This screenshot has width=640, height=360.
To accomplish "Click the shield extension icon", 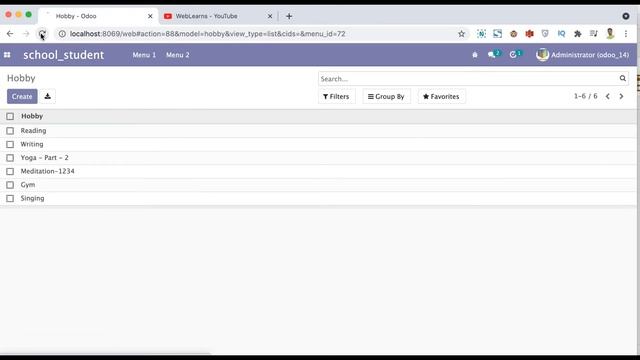I will pos(545,34).
